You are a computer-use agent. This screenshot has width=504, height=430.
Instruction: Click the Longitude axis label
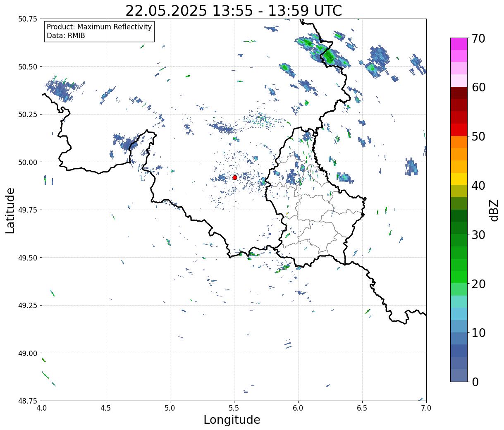(x=232, y=420)
